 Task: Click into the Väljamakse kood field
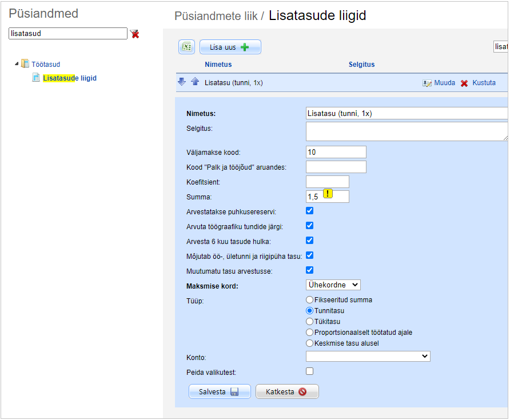coord(336,152)
